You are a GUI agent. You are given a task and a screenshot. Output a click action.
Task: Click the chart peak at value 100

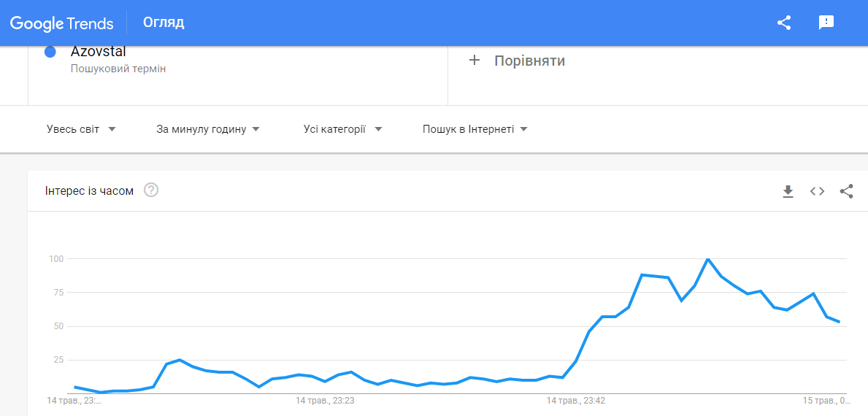(707, 259)
